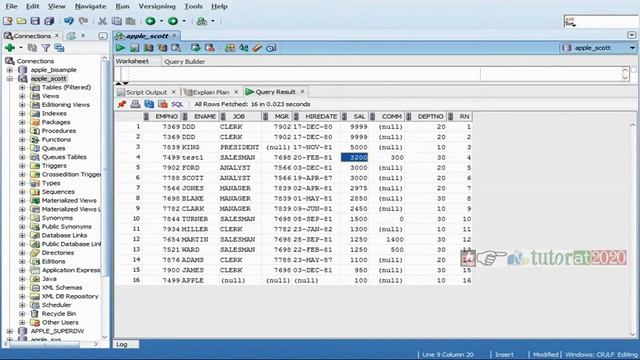
Task: Click the Schema Browser icon in Connections
Action: click(x=59, y=48)
